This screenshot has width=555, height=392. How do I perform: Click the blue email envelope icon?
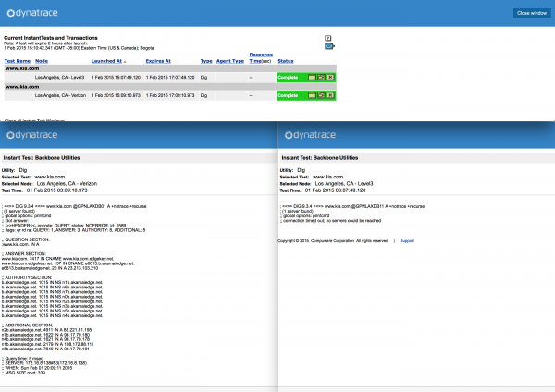coord(329,46)
